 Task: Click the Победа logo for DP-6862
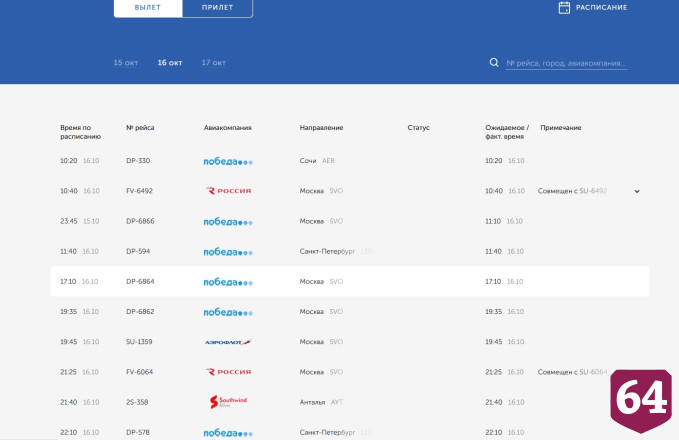pos(228,312)
